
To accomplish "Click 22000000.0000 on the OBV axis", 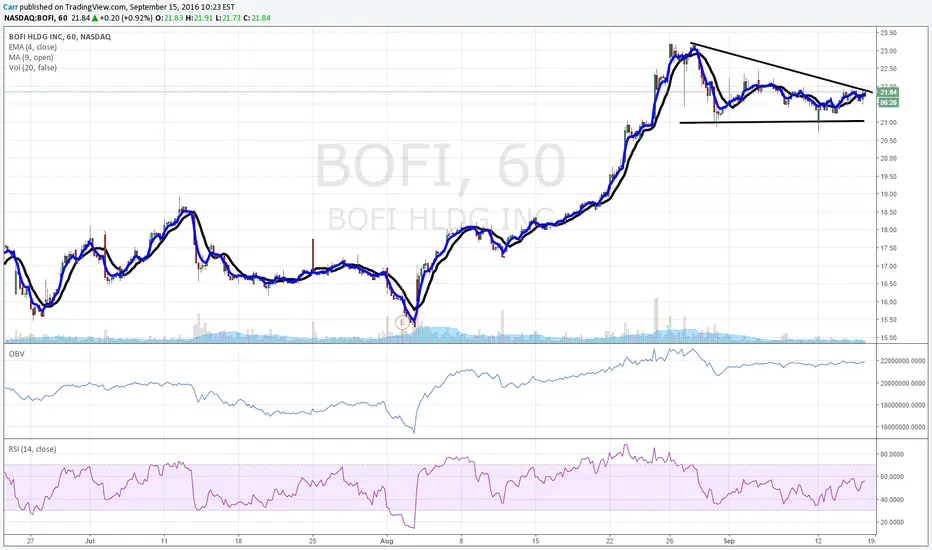I will [x=903, y=361].
